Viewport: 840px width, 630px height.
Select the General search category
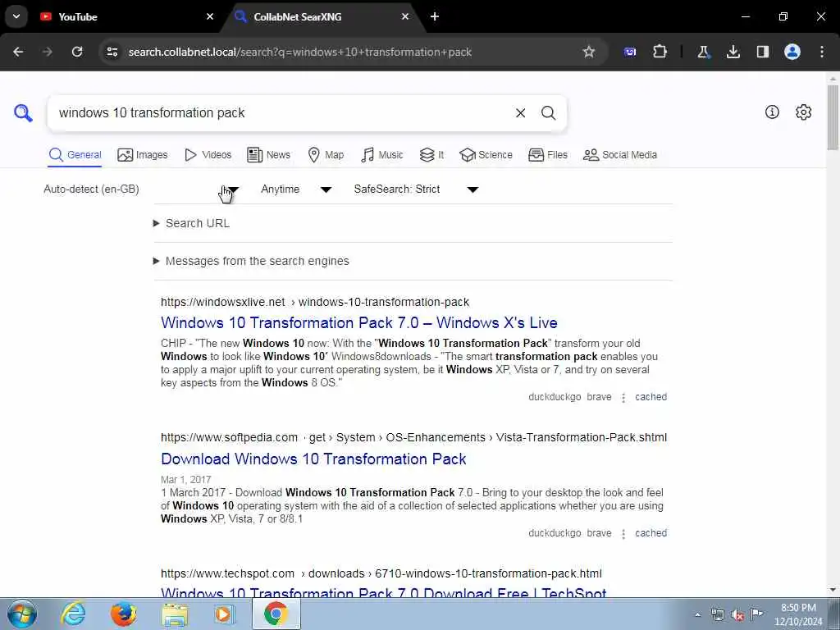point(75,155)
